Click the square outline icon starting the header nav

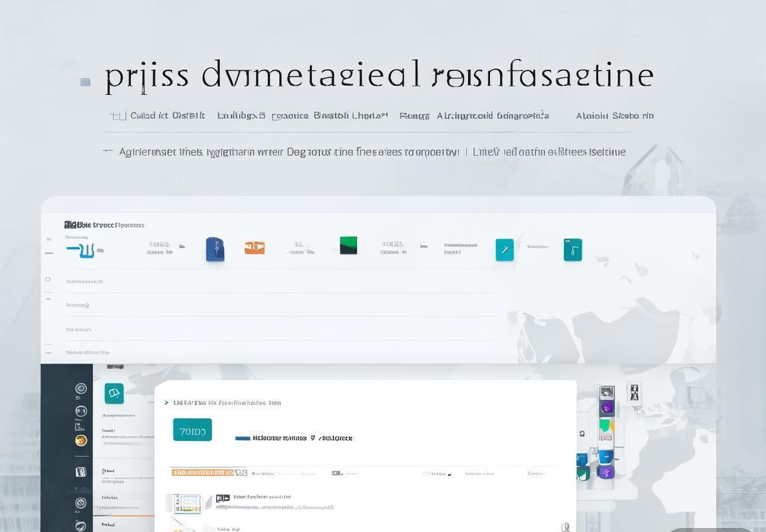118,116
